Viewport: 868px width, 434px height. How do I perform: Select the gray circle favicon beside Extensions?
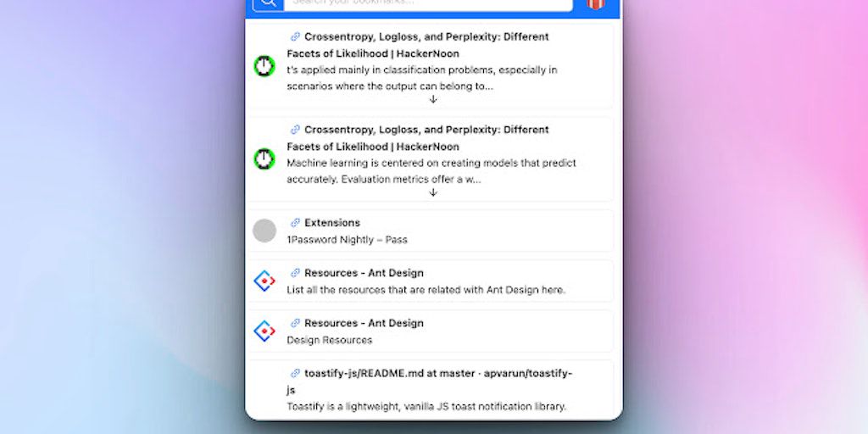pyautogui.click(x=264, y=231)
